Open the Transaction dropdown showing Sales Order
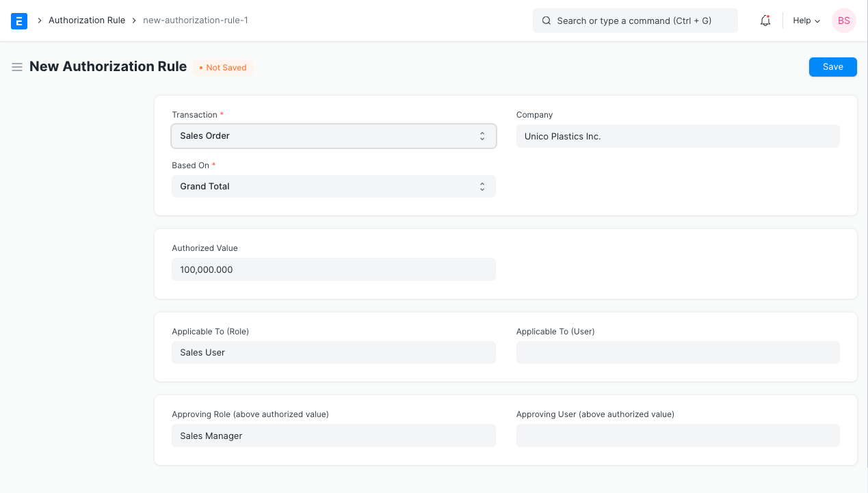 [x=333, y=136]
